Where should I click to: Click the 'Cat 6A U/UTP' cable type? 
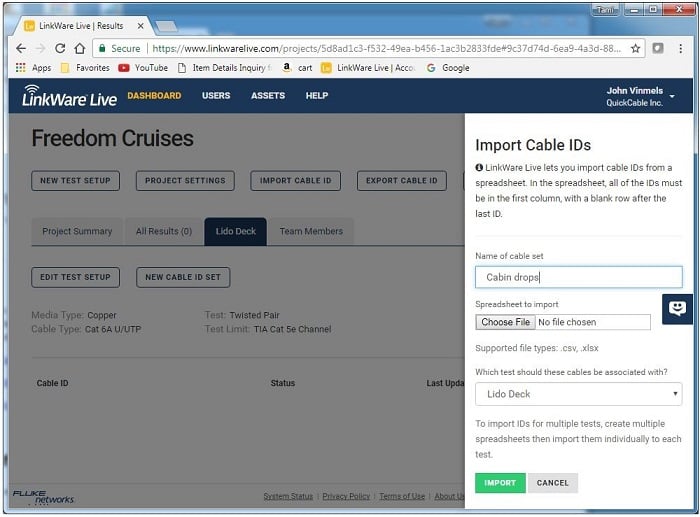(x=113, y=329)
